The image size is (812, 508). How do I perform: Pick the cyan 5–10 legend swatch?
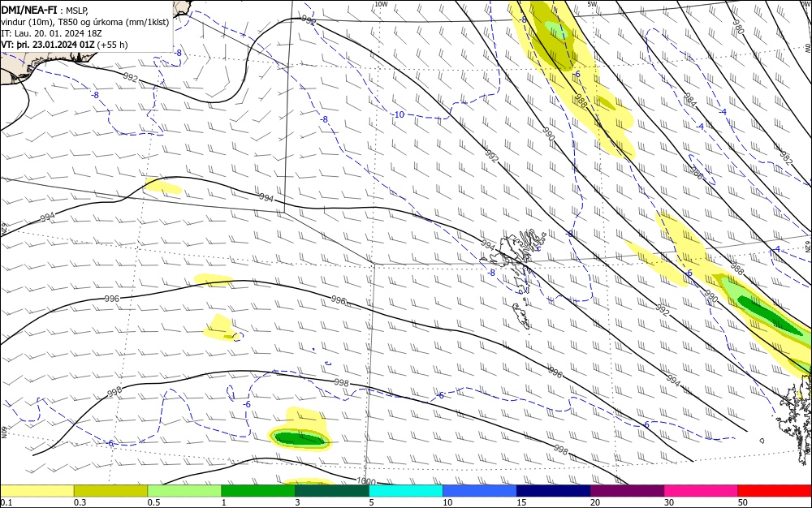point(406,490)
